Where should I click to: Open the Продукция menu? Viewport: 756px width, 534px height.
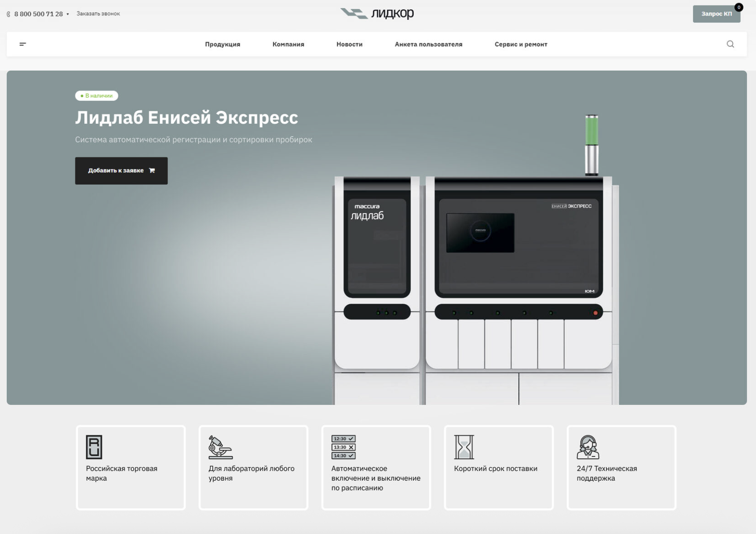click(x=222, y=44)
